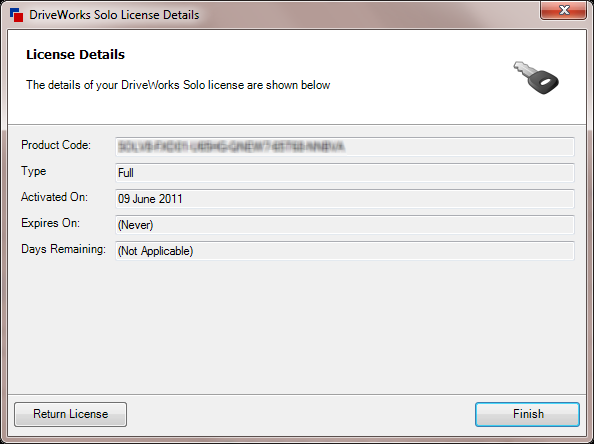The image size is (594, 444).
Task: Click the DriveWorks Solo License Details title text
Action: coord(114,15)
